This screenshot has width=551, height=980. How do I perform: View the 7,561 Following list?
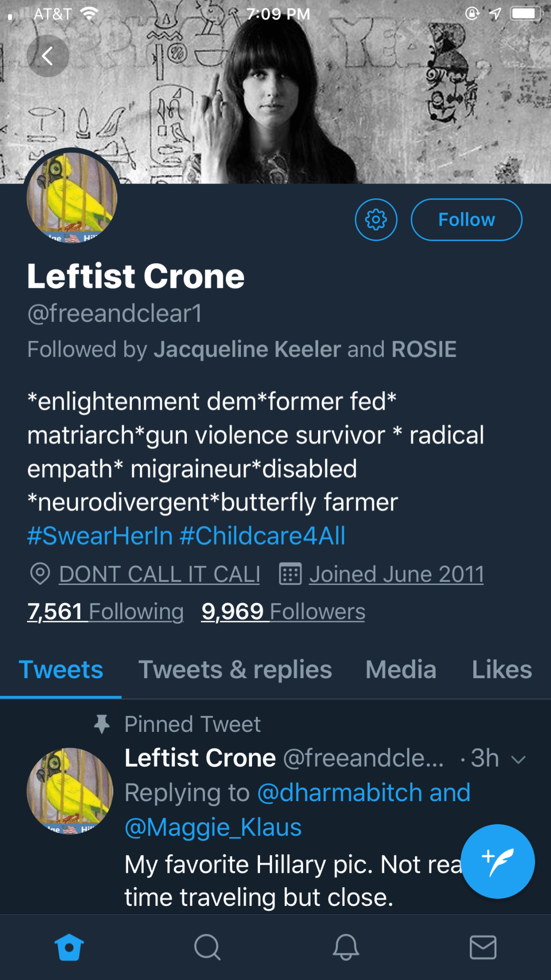[105, 612]
